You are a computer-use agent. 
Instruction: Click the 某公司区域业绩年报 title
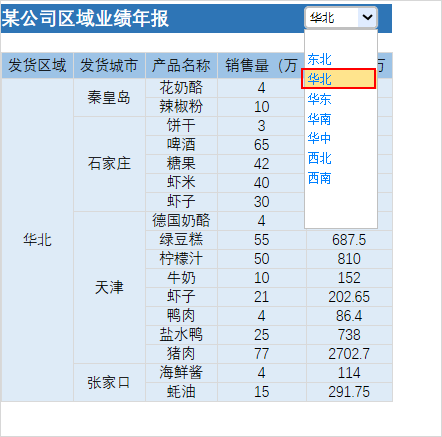point(85,18)
